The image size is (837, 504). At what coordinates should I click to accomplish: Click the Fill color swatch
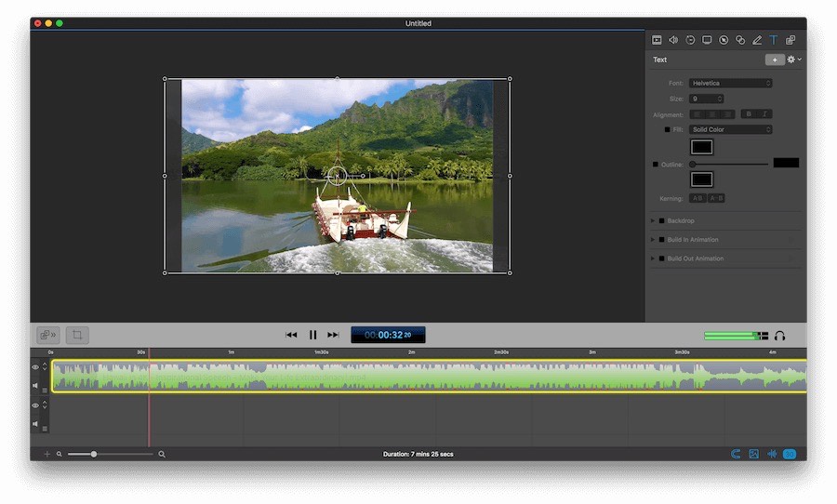click(701, 147)
